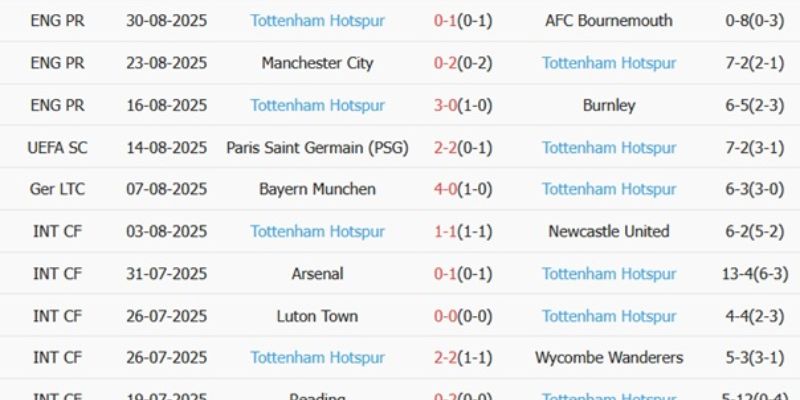Click the Wycombe Wanderers team name
Screen dimensions: 800x400
pos(608,358)
